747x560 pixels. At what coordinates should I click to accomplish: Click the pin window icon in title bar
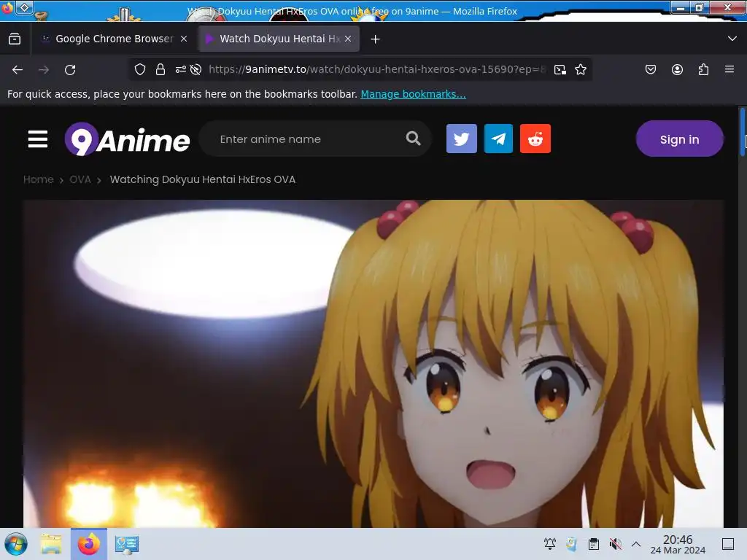point(25,7)
